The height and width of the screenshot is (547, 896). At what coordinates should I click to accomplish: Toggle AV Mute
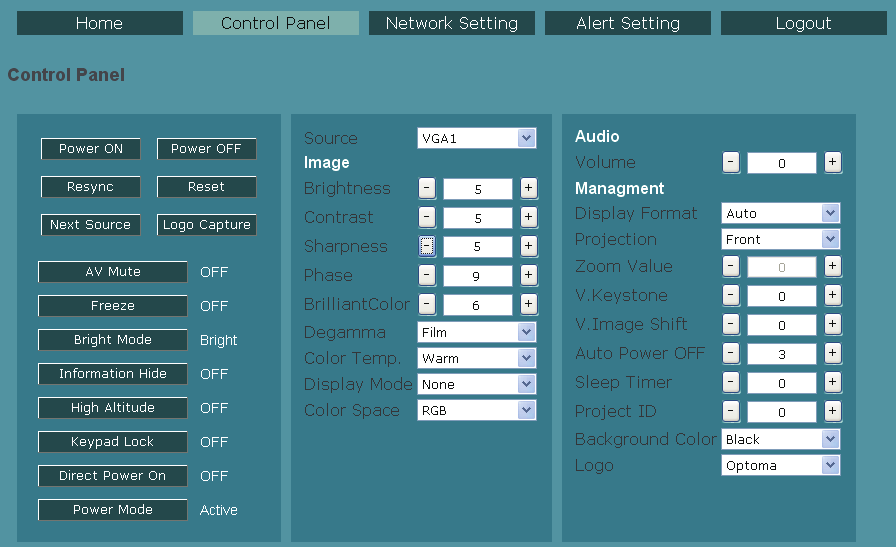[x=113, y=271]
